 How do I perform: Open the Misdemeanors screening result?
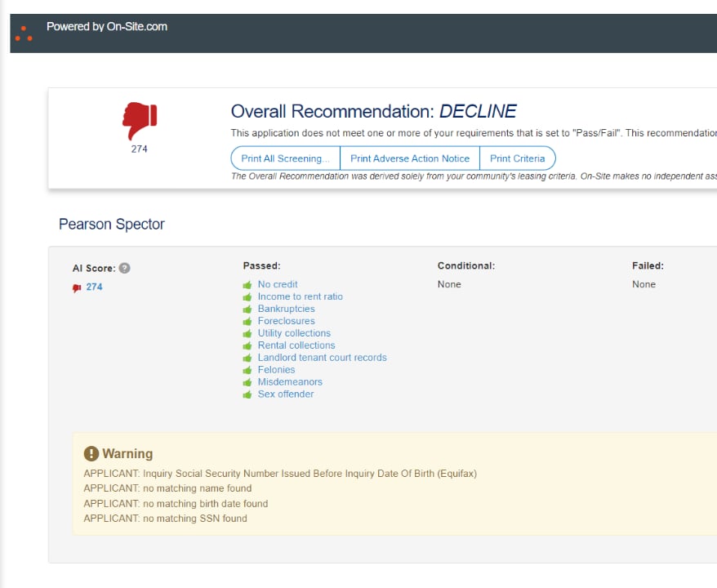(x=289, y=381)
